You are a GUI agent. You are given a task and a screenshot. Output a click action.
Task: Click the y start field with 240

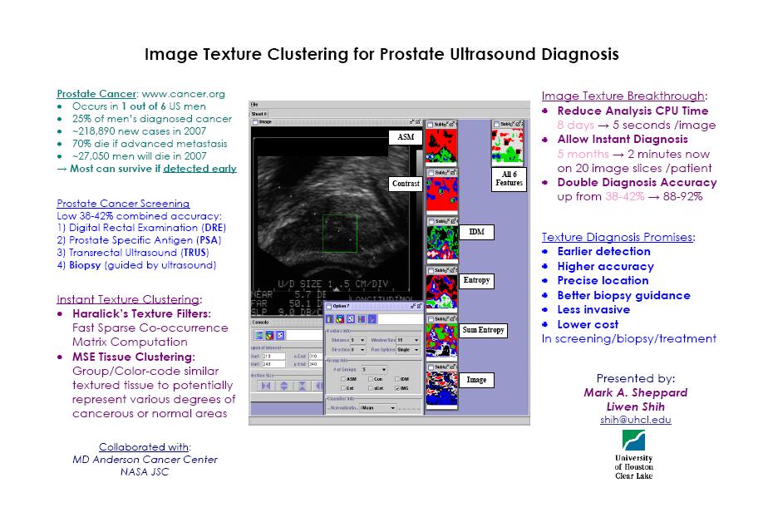[x=274, y=364]
